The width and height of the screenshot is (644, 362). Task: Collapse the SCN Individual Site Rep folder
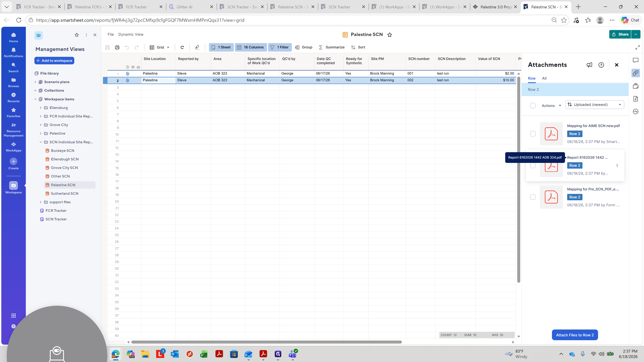40,142
